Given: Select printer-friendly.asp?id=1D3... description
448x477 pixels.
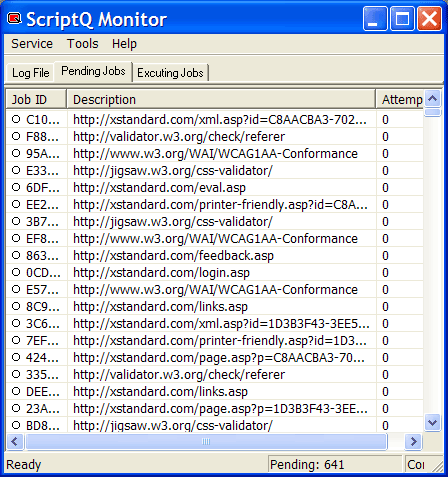Looking at the screenshot, I should (220, 341).
